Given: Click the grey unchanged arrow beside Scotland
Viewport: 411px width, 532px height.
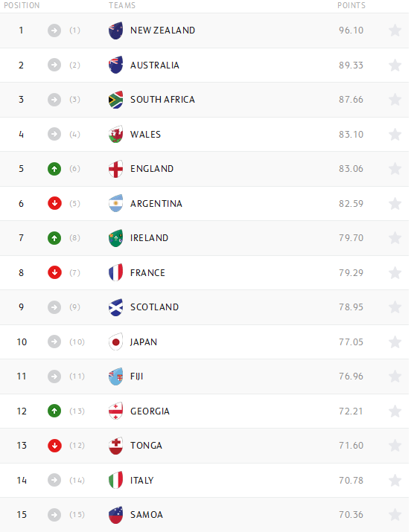Looking at the screenshot, I should [54, 307].
